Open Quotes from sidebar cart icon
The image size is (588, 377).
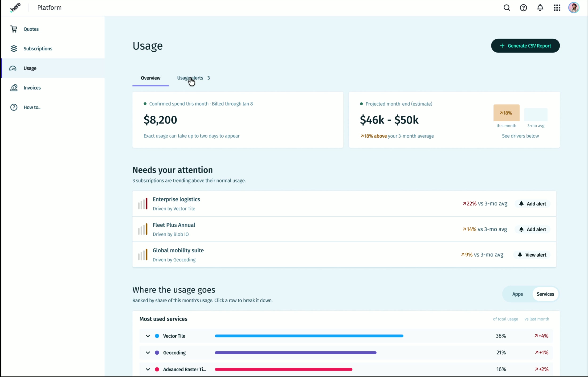14,29
